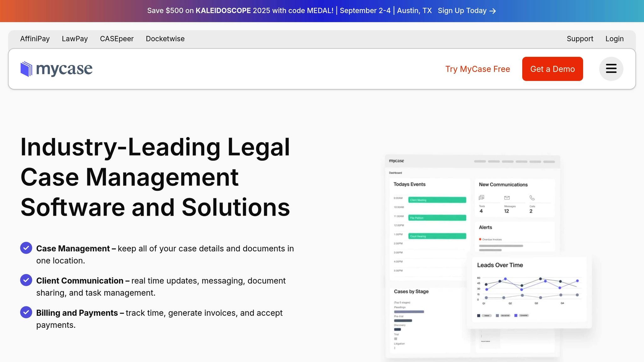Click the Messages envelope icon in dashboard
The width and height of the screenshot is (644, 362).
click(507, 198)
